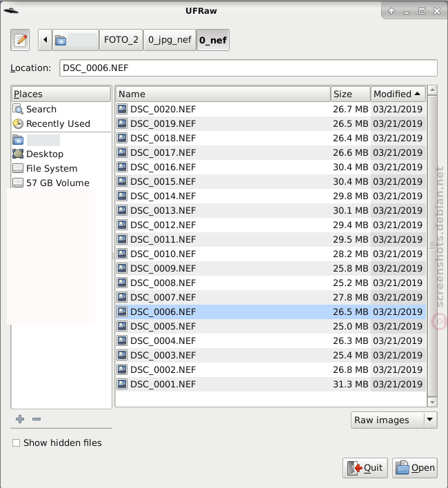
Task: Click the add bookmark plus icon
Action: pos(20,419)
